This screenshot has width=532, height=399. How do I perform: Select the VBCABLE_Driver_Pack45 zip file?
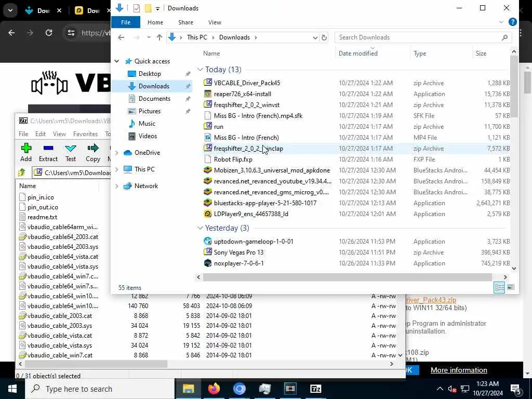[247, 83]
